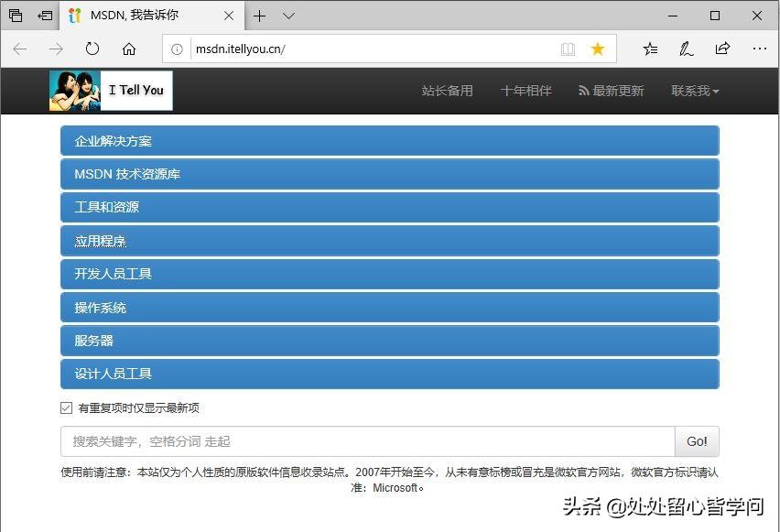The width and height of the screenshot is (780, 532).
Task: Click the tabs set aside icon
Action: (x=16, y=16)
